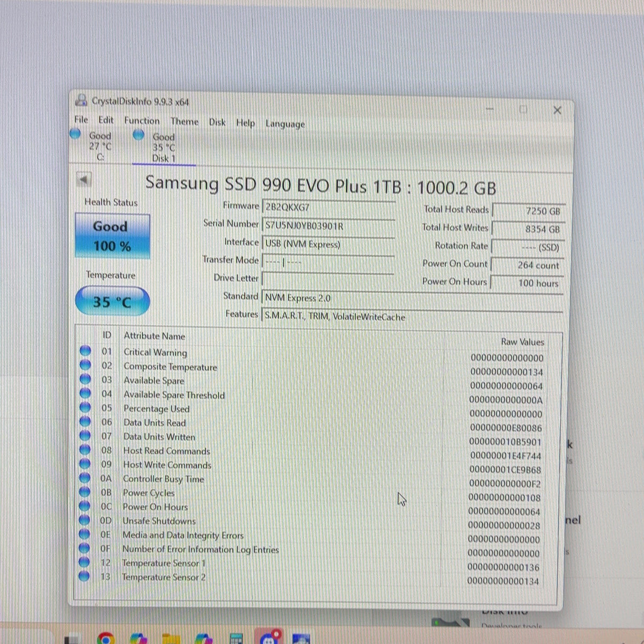Click the status circle for Temperature Sensor 1
The height and width of the screenshot is (644, 644).
pyautogui.click(x=84, y=562)
